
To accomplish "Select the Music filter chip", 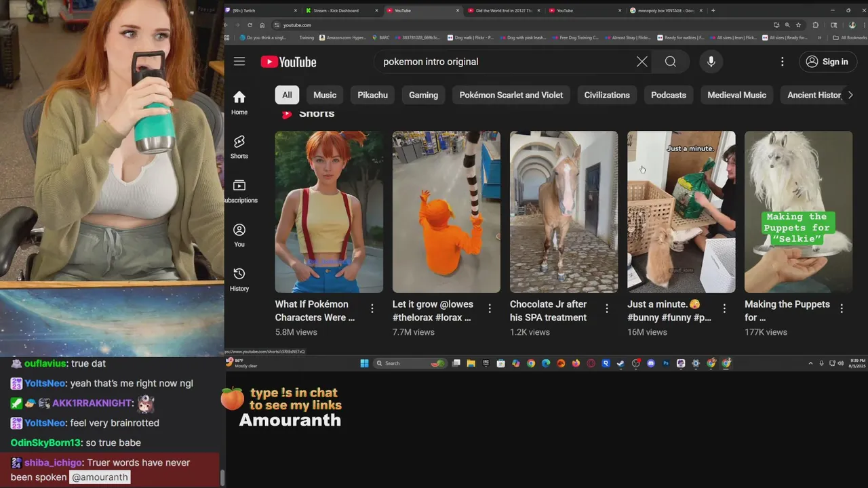I will point(325,95).
